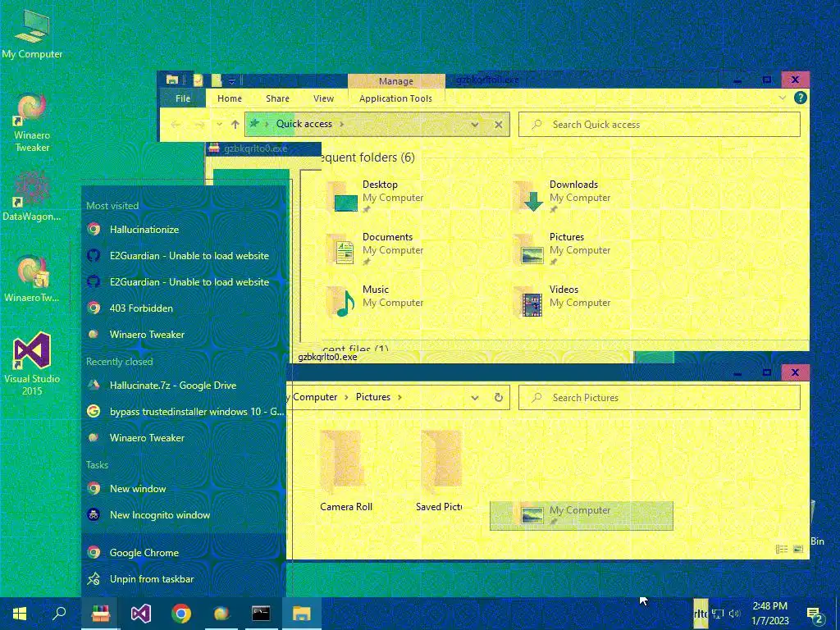840x630 pixels.
Task: Open the Documents frequent folder
Action: click(x=375, y=249)
